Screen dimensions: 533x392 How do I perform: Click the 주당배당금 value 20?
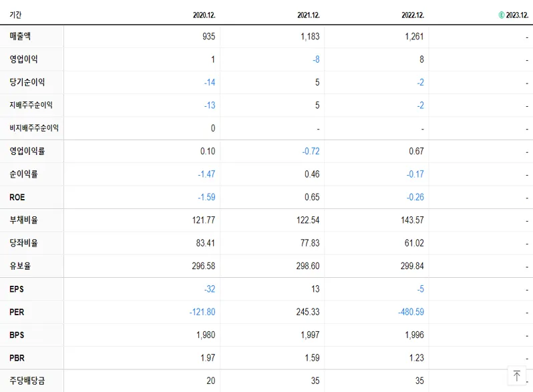[x=211, y=381]
